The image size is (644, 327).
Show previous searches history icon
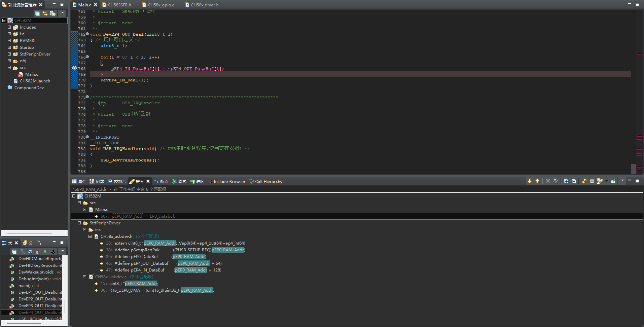pos(600,181)
